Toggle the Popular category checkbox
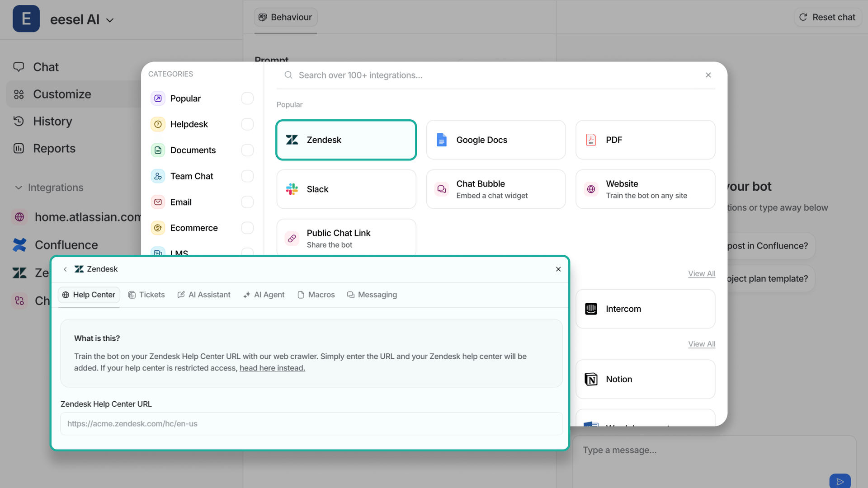Image resolution: width=868 pixels, height=488 pixels. click(x=247, y=99)
